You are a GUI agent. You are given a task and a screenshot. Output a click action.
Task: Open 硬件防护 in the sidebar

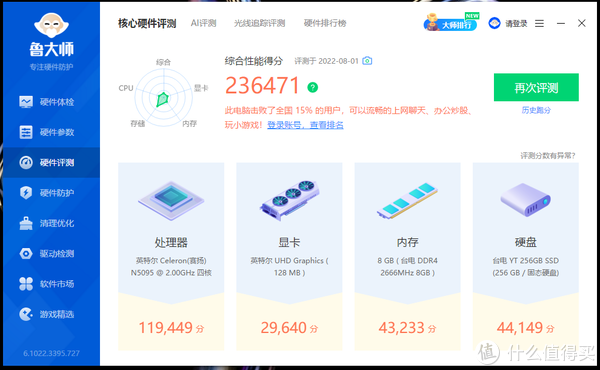point(51,192)
